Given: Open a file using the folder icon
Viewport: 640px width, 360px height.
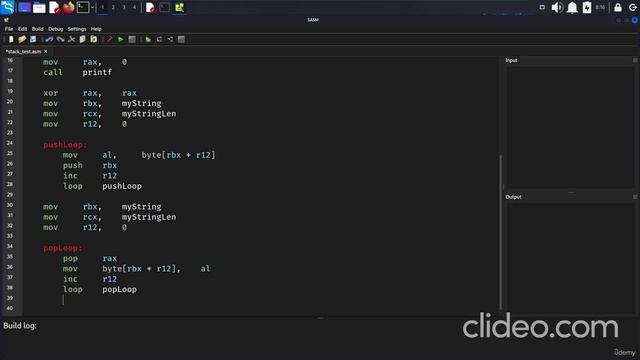Looking at the screenshot, I should [x=22, y=40].
